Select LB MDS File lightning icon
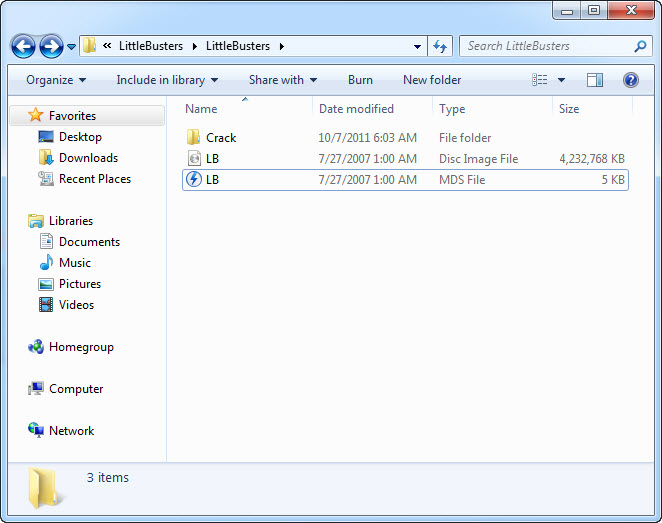 pyautogui.click(x=194, y=179)
